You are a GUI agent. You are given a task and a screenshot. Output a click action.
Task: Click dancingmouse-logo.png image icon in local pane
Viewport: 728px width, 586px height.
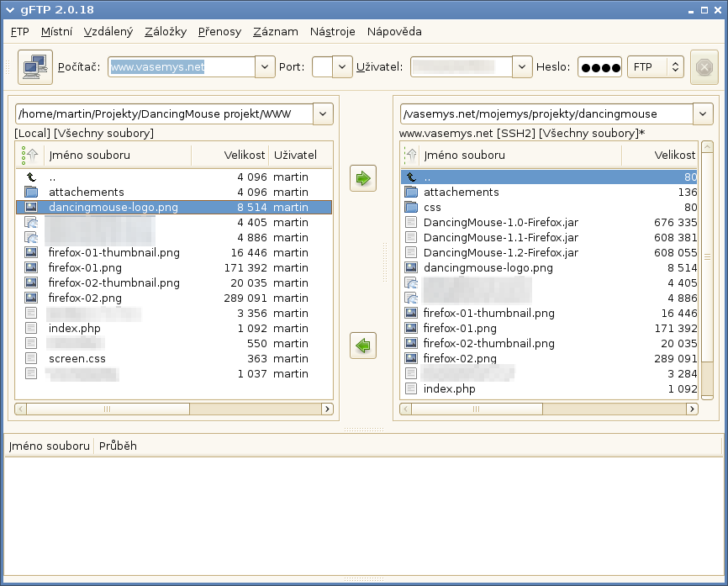[x=31, y=207]
